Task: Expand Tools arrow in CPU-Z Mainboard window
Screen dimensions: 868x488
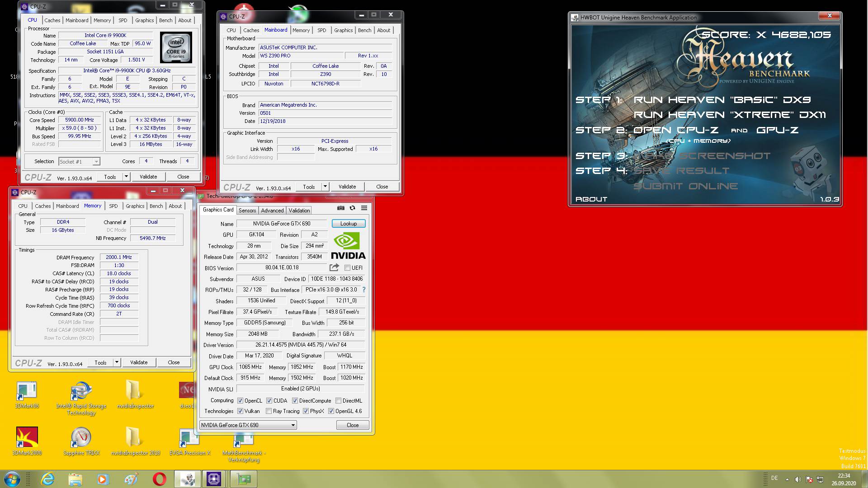Action: click(325, 187)
